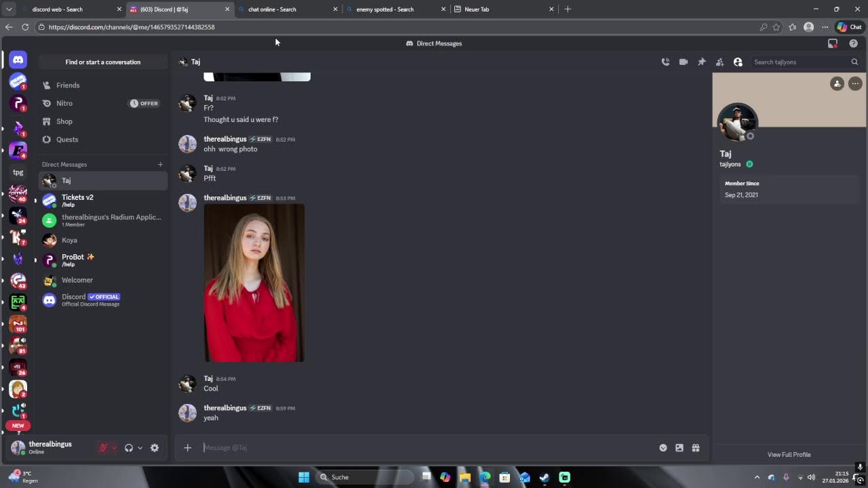Add friends to DM icon
Image resolution: width=868 pixels, height=488 pixels.
719,62
